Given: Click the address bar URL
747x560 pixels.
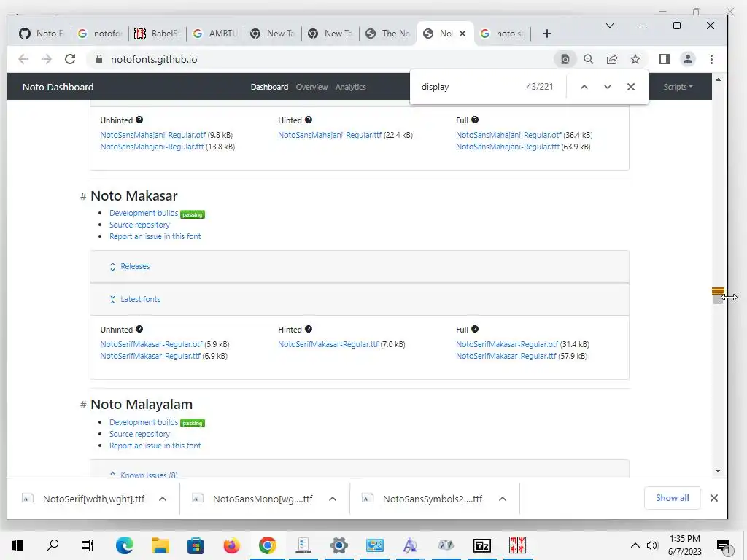Looking at the screenshot, I should tap(154, 59).
